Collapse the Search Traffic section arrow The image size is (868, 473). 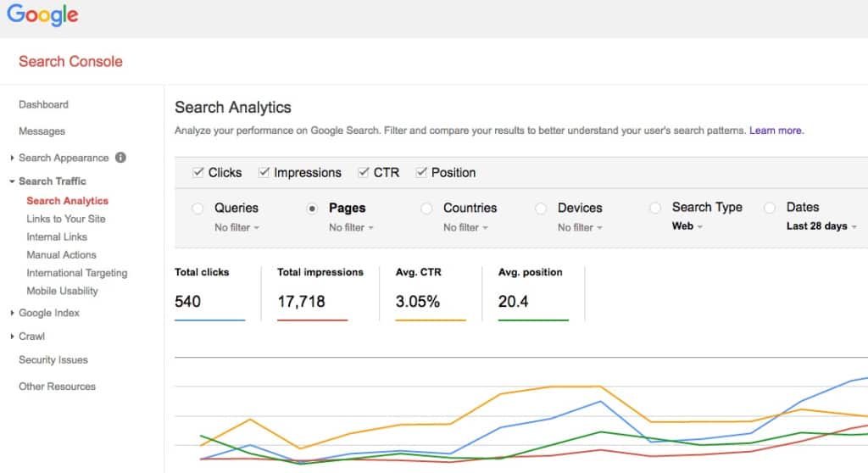coord(12,181)
